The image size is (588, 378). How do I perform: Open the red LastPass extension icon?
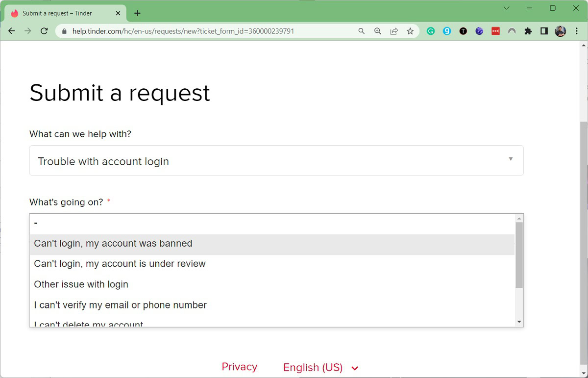(x=495, y=31)
